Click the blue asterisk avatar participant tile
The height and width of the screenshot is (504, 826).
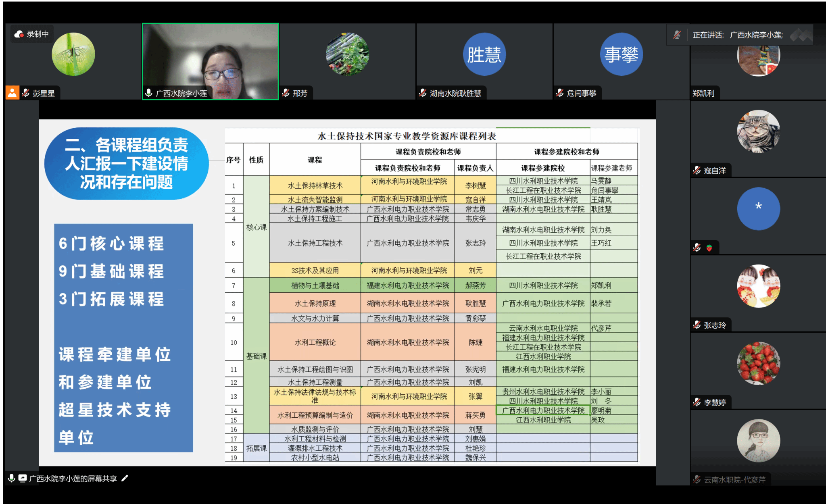tap(758, 208)
